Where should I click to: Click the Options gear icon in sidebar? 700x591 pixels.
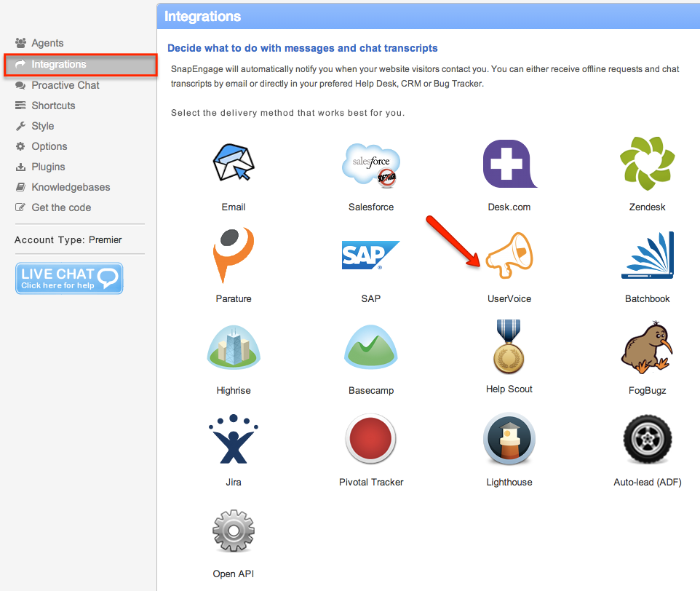pos(20,146)
